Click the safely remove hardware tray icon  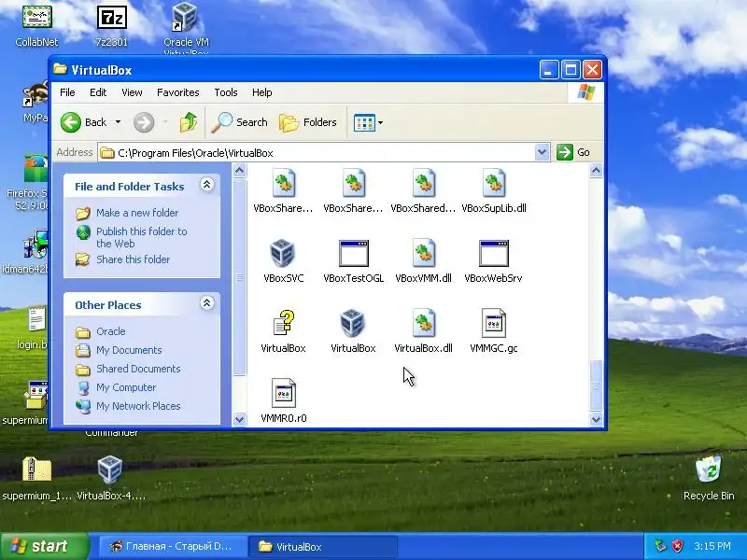point(660,546)
